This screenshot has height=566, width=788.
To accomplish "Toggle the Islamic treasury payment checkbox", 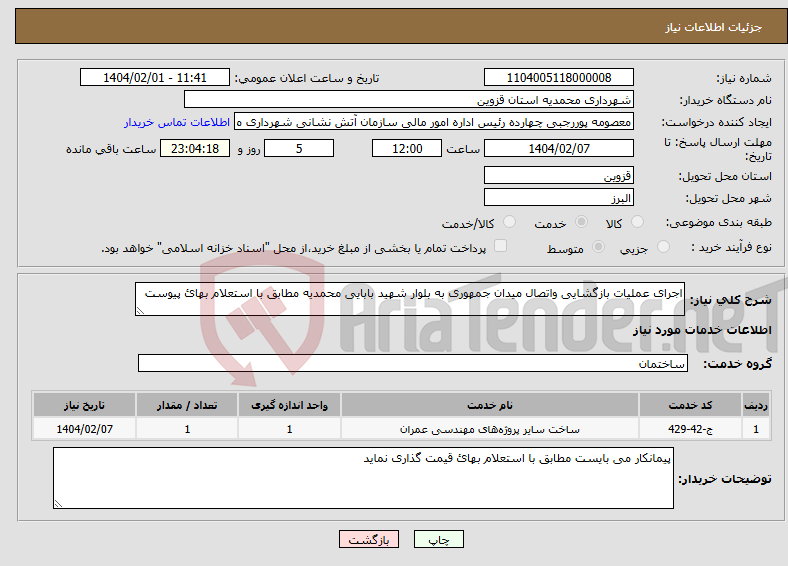I will point(501,246).
